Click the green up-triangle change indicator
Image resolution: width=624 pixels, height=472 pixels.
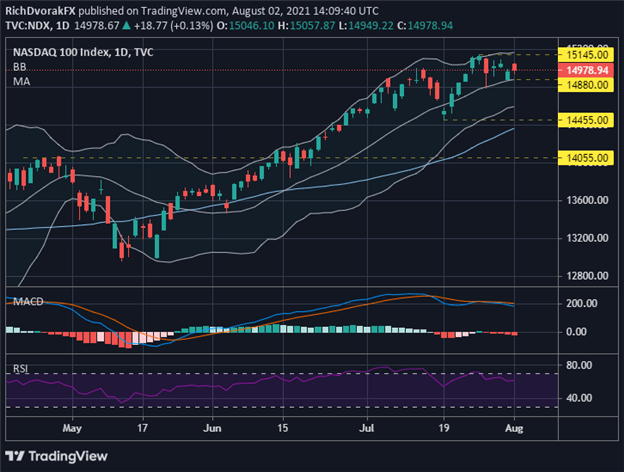[126, 26]
